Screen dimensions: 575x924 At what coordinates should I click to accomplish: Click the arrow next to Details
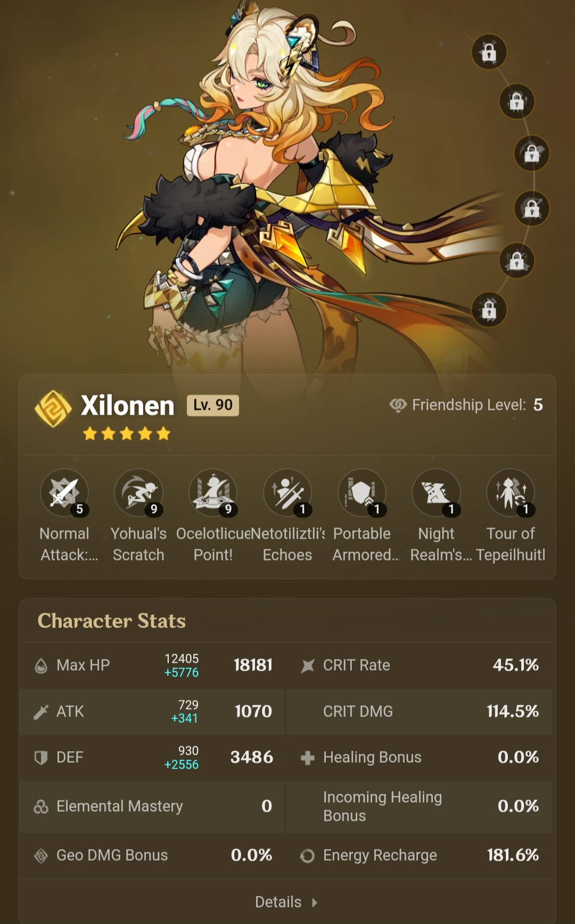(315, 902)
